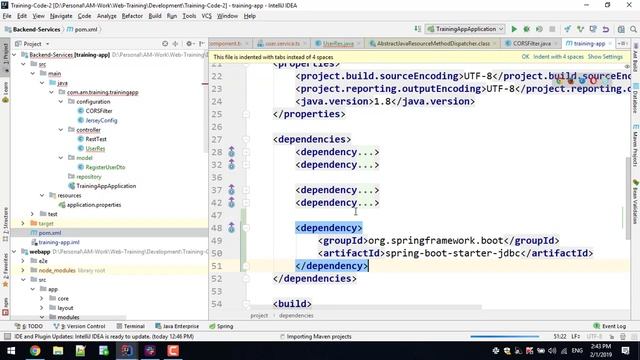Viewport: 640px width, 360px height.
Task: Collapse the configuration folder
Action: (x=61, y=102)
